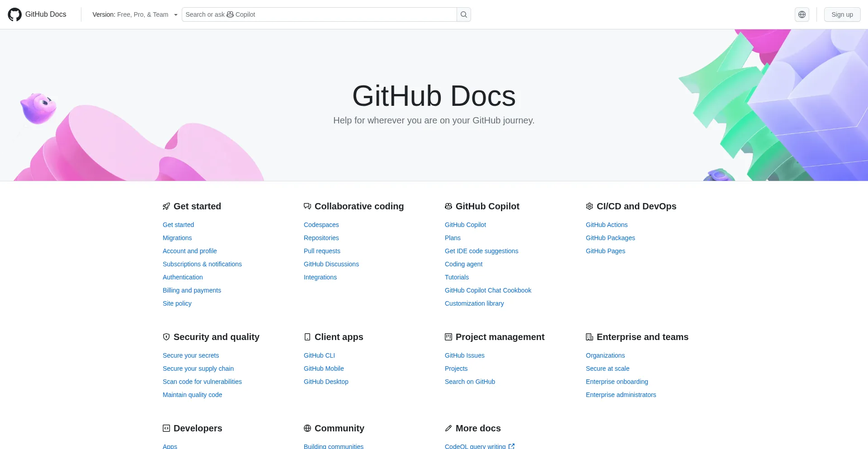Open the Integrations link
Viewport: 868px width, 449px height.
320,277
